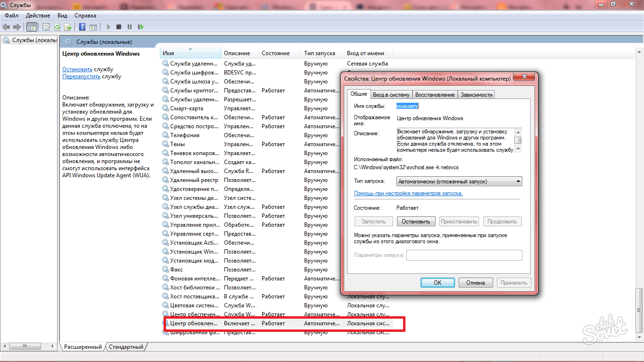
Task: Open the Тип запуска startup type dropdown
Action: [459, 181]
